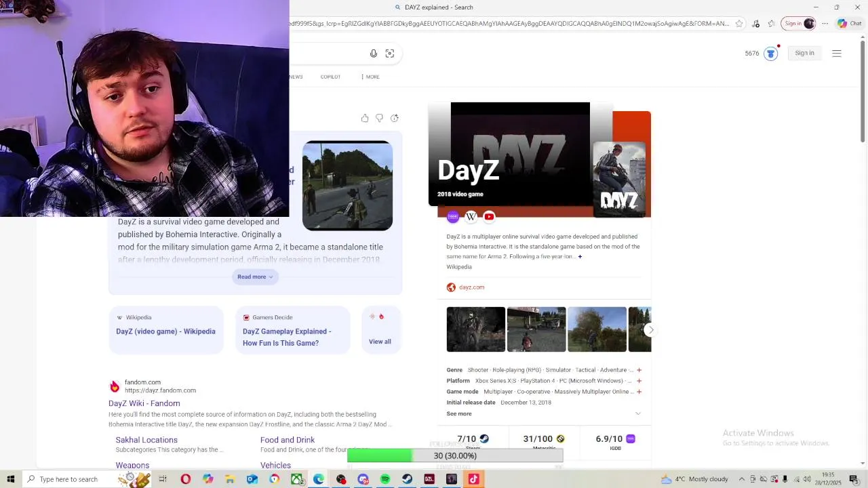Open DayZ gameplay image in answer card

(x=347, y=186)
